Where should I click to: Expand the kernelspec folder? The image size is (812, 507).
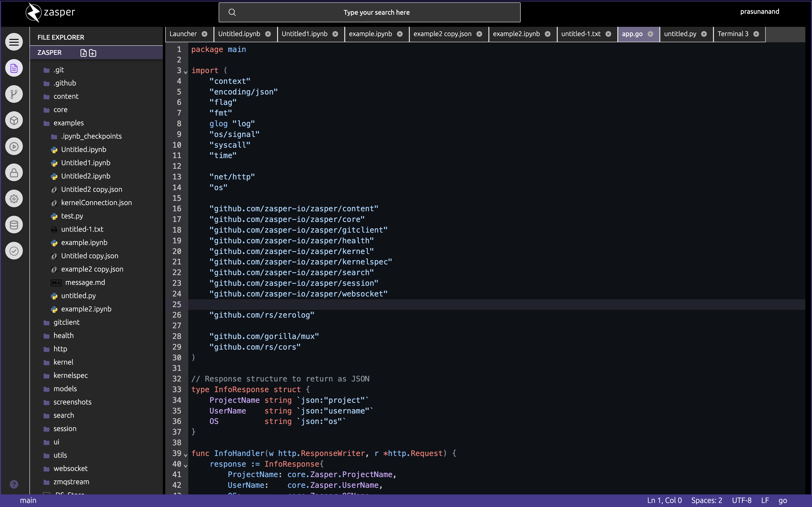point(71,376)
